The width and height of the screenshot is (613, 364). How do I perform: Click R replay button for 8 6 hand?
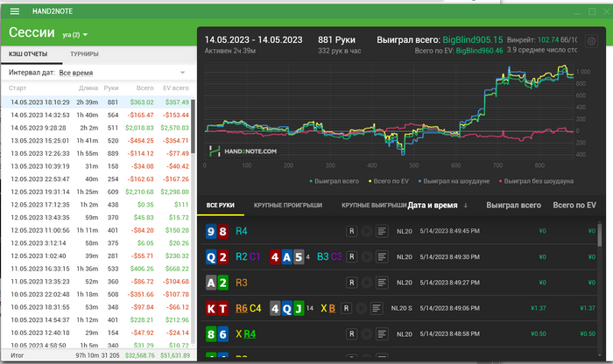click(x=351, y=334)
